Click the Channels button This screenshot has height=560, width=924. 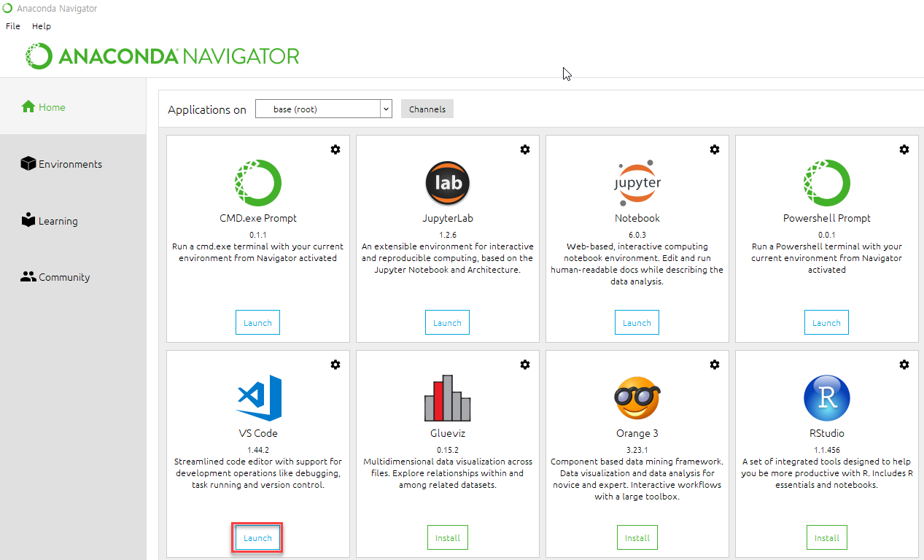427,109
